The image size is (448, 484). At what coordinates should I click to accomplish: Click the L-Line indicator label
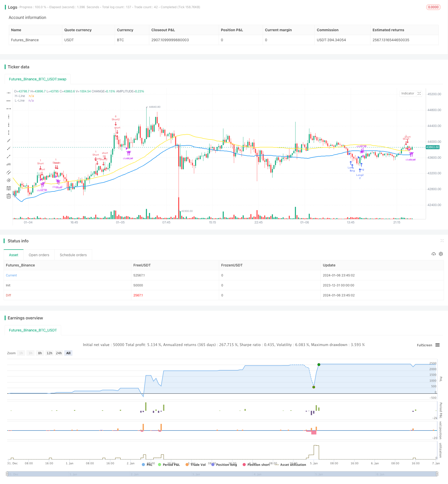click(x=20, y=101)
